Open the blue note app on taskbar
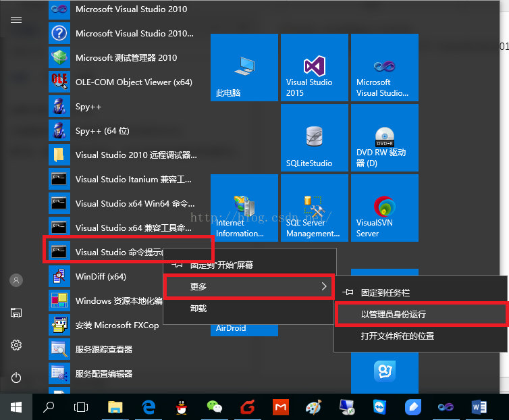Viewport: 509px width, 420px height. [x=413, y=407]
